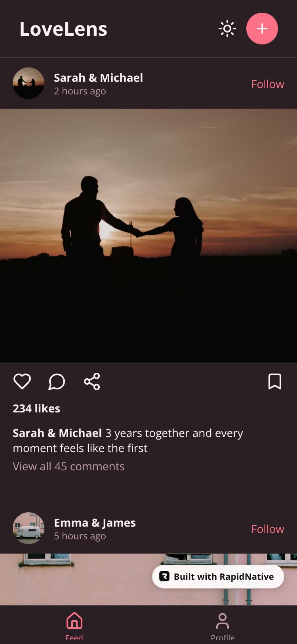Tap the RapidNative logo icon in badge
The width and height of the screenshot is (297, 644).
(164, 577)
